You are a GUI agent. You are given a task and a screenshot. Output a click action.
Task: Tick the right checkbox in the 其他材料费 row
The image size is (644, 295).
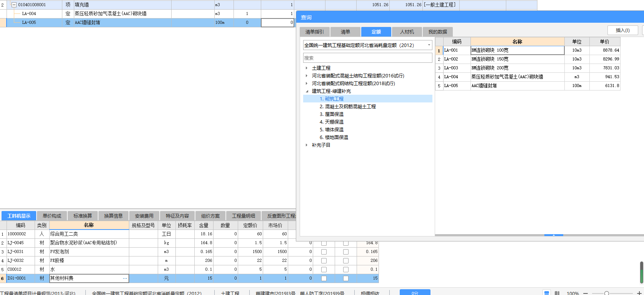click(346, 278)
